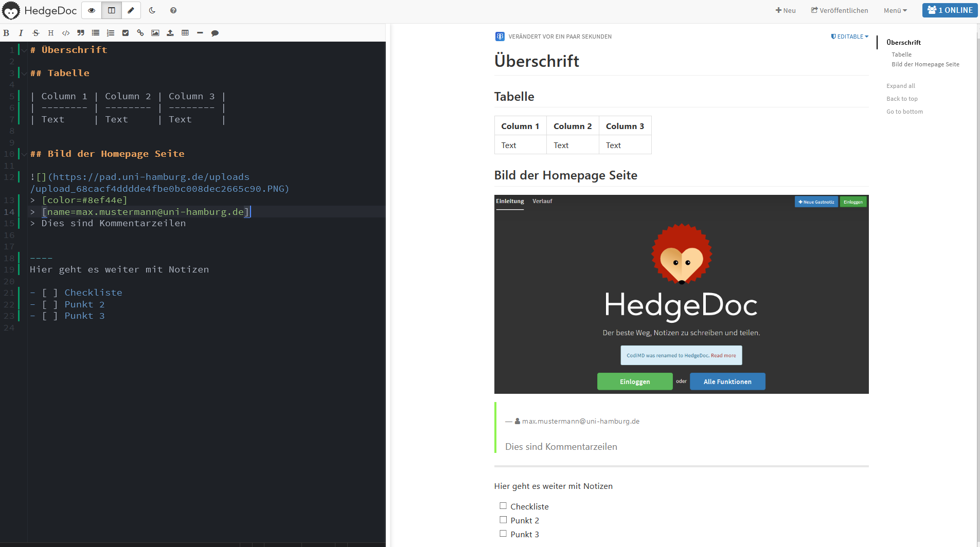This screenshot has width=980, height=547.
Task: Click the HedgeDoc logo
Action: [x=40, y=10]
